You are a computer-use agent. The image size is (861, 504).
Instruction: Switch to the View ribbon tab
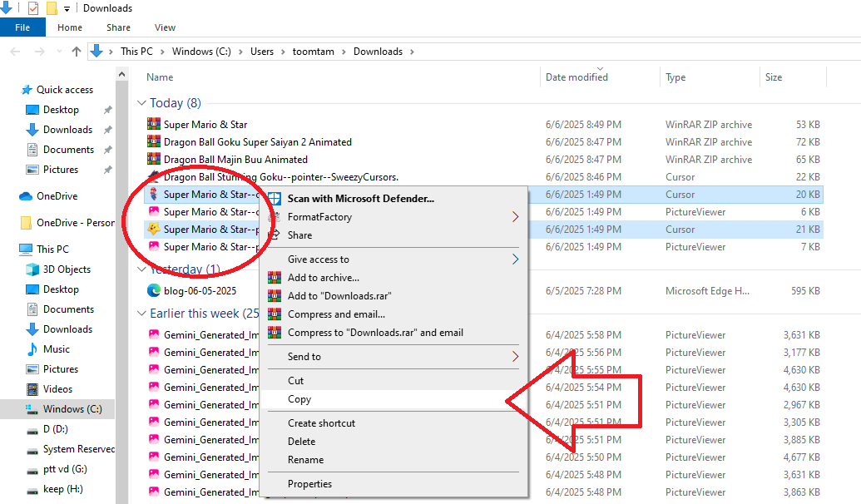tap(165, 27)
